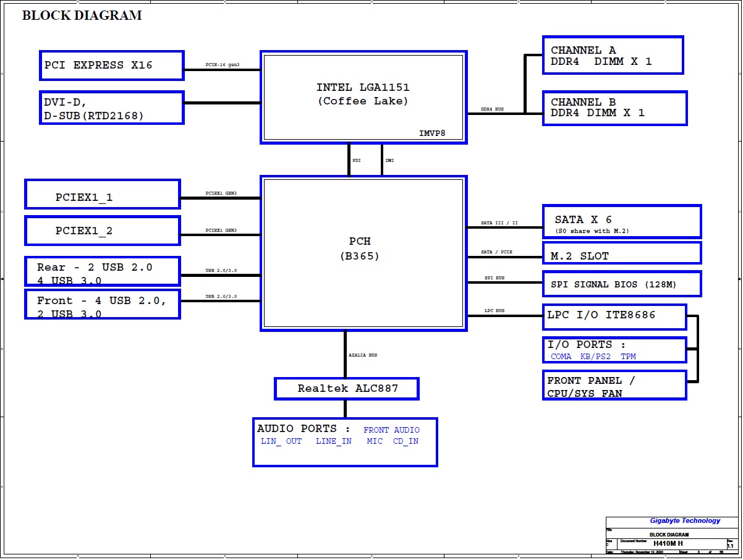743x560 pixels.
Task: Click the PCIEX1 GEN3 label beside PCIEX1_1
Action: tap(221, 193)
